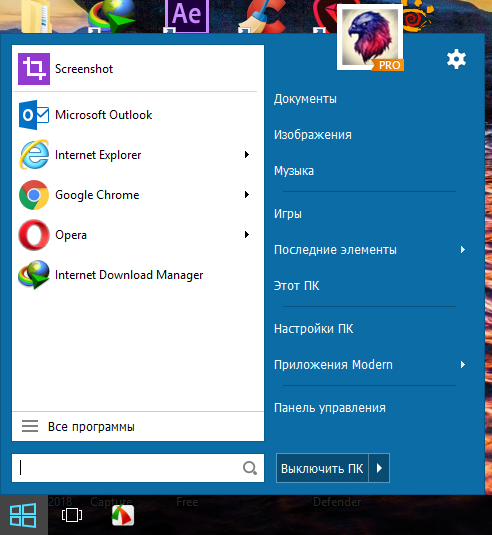Expand Opera jump list arrow
Screen dimensions: 492x535
(247, 234)
